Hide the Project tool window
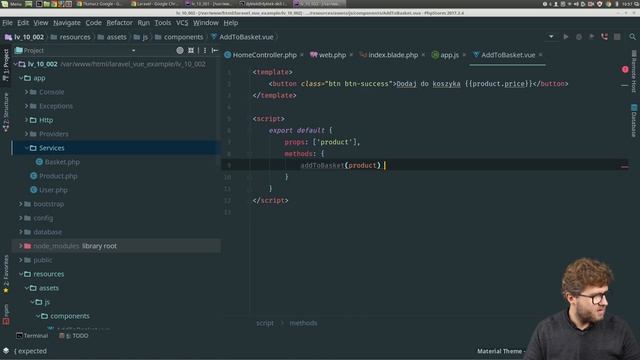640x360 pixels. 215,50
